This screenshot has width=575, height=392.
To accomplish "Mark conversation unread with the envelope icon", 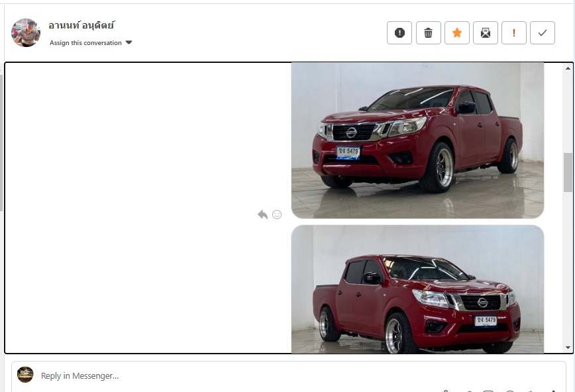I will 486,33.
